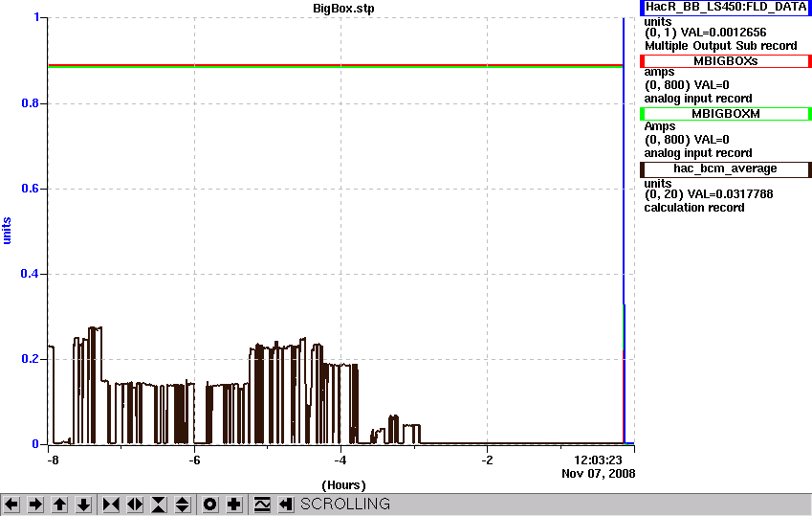Click the plus icon in toolbar

(x=233, y=505)
